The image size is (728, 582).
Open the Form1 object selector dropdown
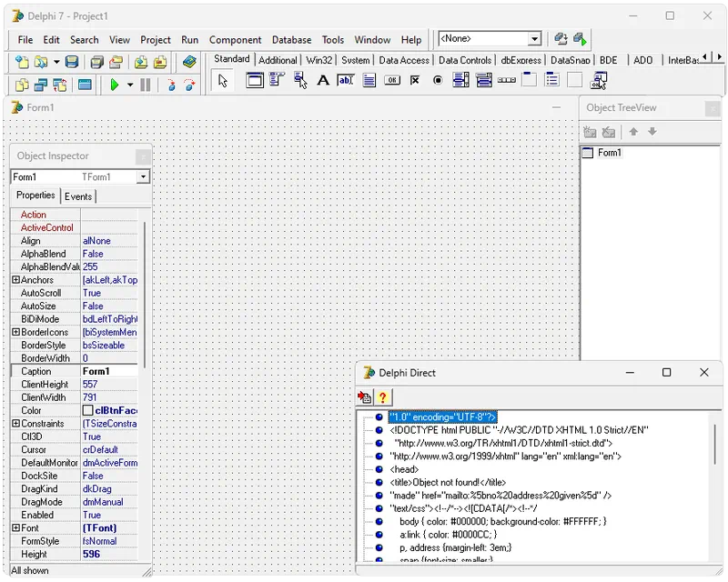pyautogui.click(x=144, y=176)
